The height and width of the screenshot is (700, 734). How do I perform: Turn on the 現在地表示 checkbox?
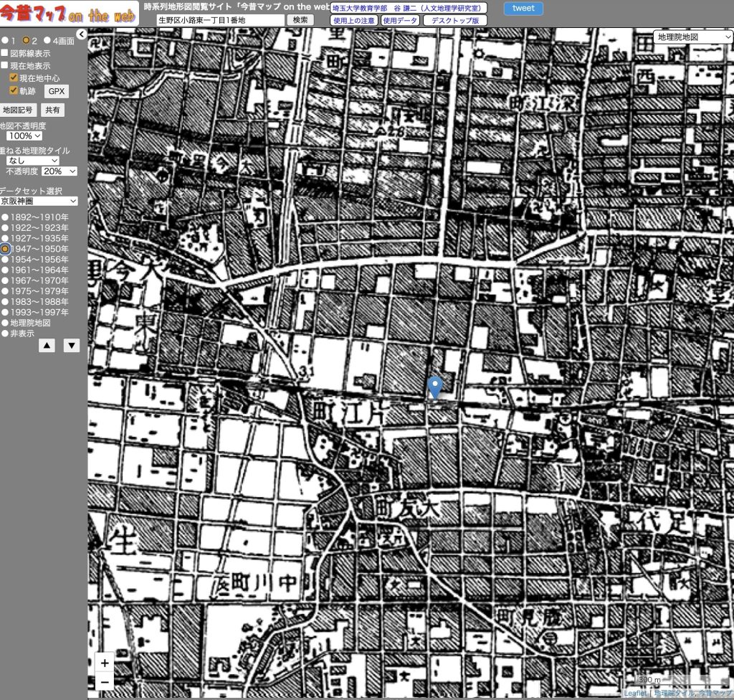coord(5,65)
